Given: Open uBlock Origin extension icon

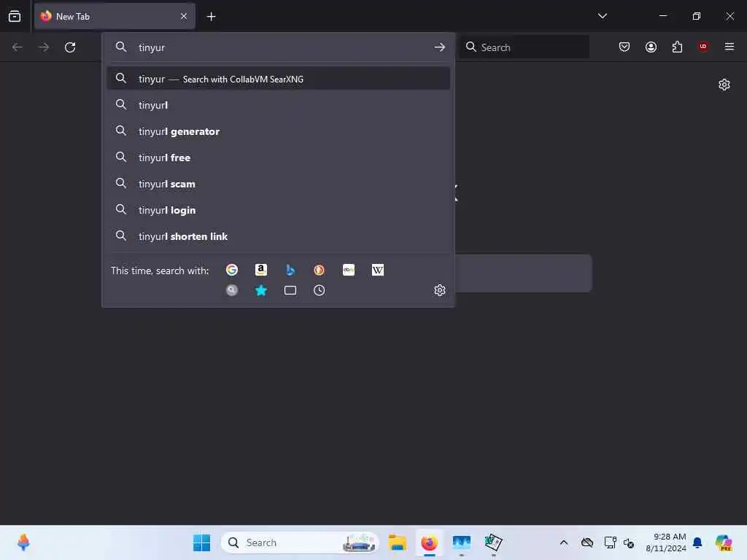Looking at the screenshot, I should [x=703, y=47].
